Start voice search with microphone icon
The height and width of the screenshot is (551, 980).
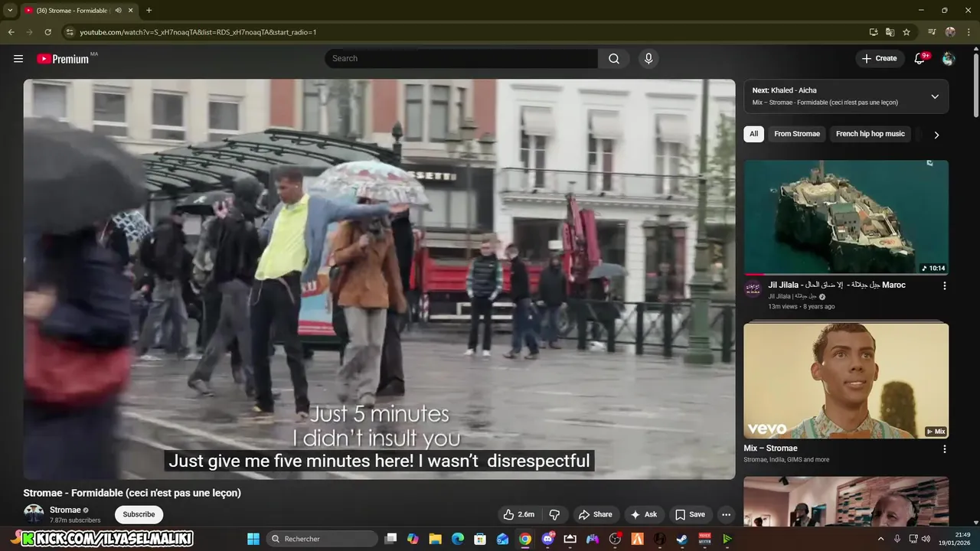click(649, 58)
